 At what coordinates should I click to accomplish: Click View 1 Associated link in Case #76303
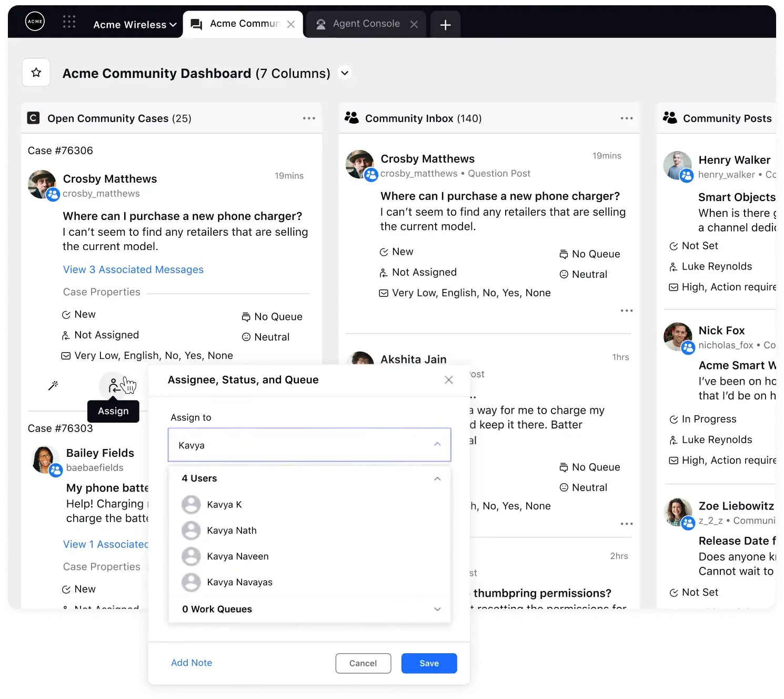pyautogui.click(x=106, y=544)
